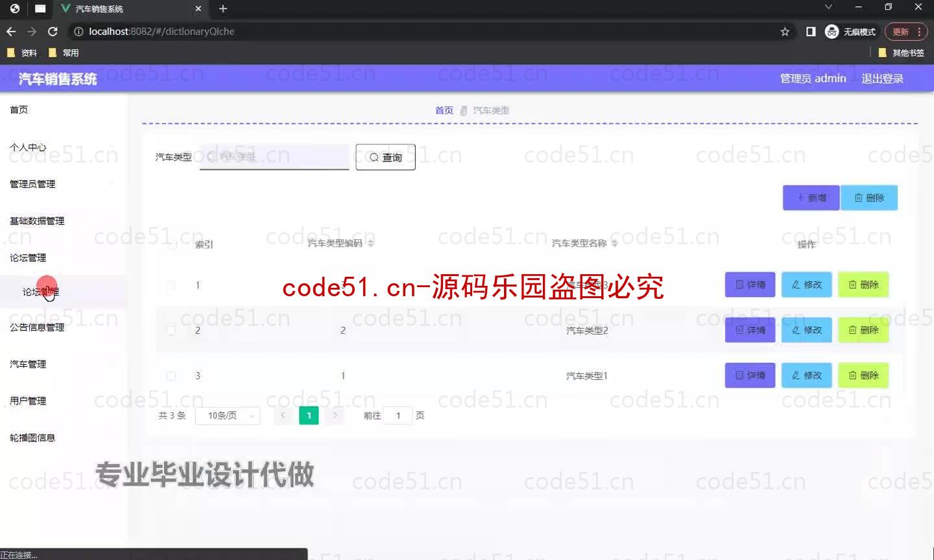Check the checkbox for row 1
934x560 pixels.
pos(171,285)
